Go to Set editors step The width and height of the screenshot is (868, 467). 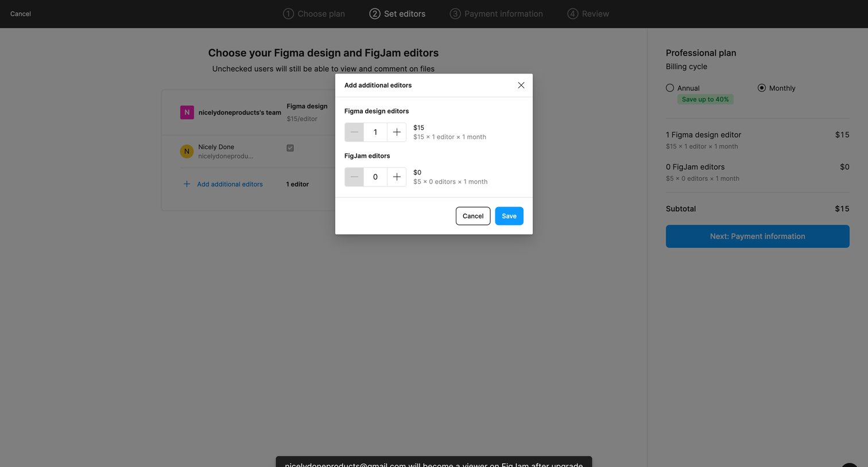pyautogui.click(x=397, y=14)
